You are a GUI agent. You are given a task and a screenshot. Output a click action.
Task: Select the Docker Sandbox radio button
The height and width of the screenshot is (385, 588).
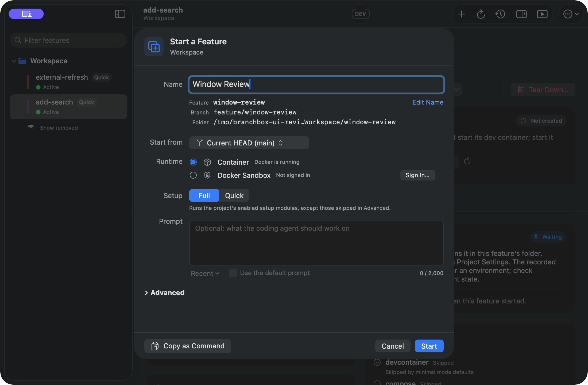tap(193, 175)
